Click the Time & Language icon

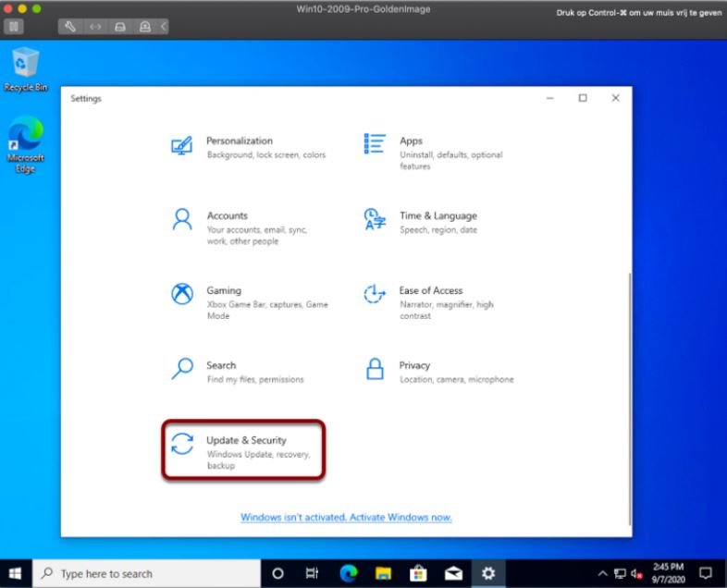point(375,219)
